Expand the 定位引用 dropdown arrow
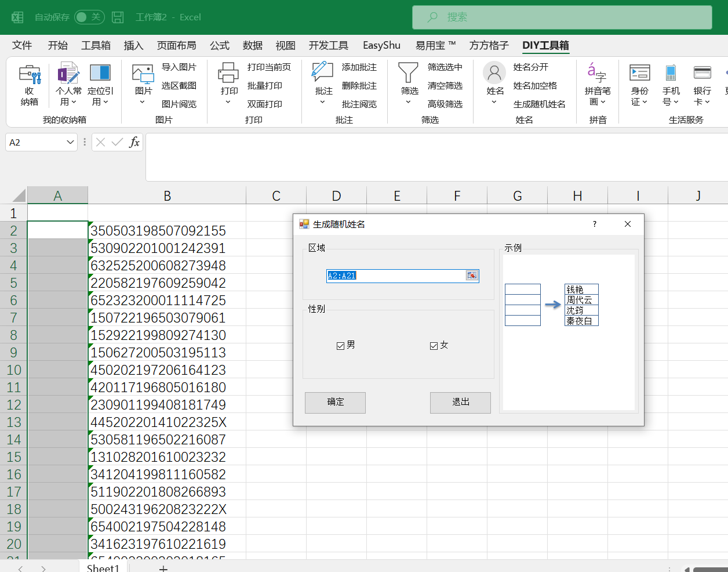This screenshot has height=572, width=728. tap(105, 102)
